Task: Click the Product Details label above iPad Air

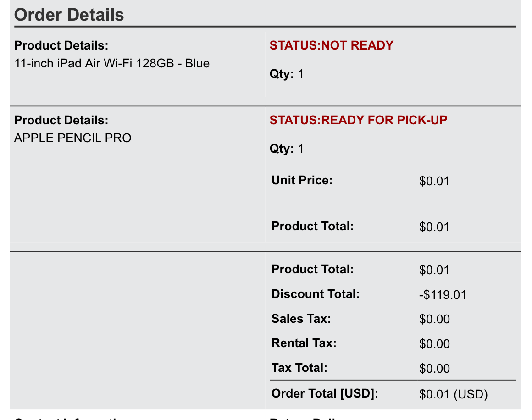Action: coord(61,46)
